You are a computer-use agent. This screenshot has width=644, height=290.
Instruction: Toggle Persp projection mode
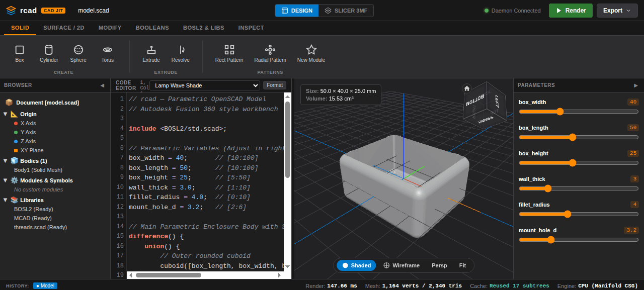439,265
